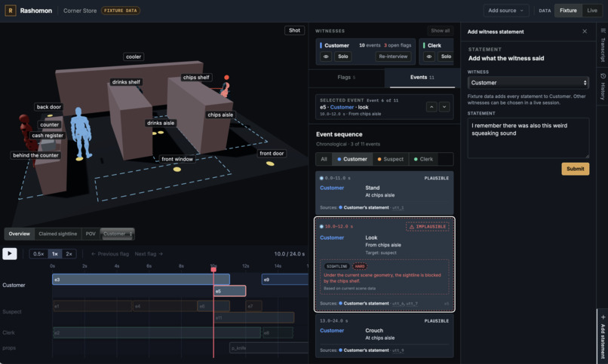
Task: Click the Shot button in viewport
Action: 294,30
